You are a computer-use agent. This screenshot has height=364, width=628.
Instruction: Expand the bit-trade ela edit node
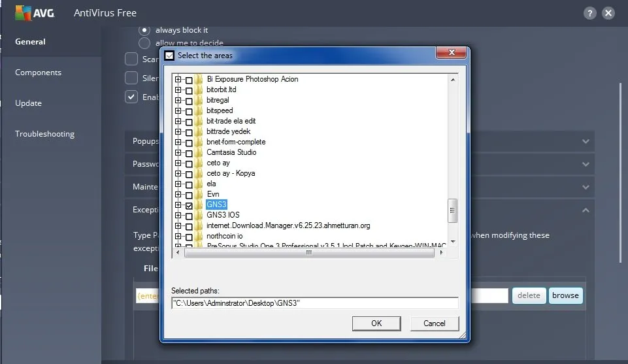point(178,121)
